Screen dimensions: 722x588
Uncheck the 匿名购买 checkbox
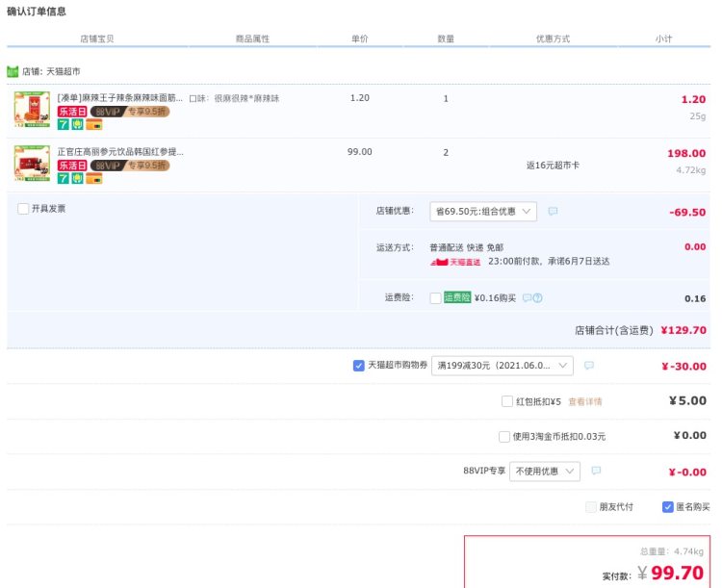point(668,507)
